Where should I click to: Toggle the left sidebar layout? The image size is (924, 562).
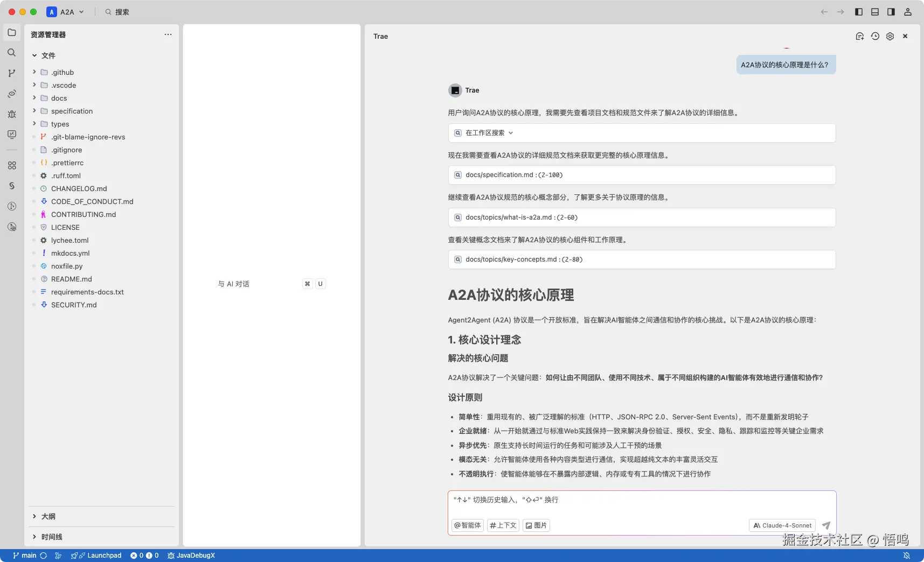(x=859, y=12)
